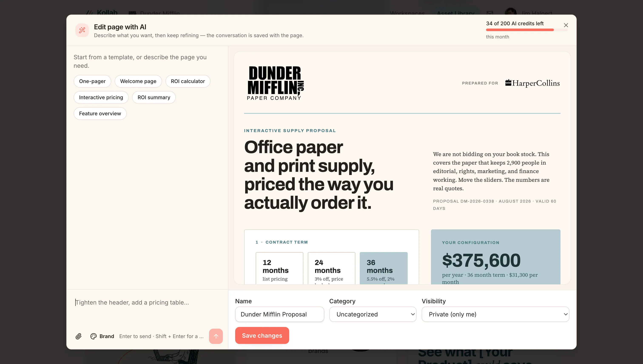Click the Name input field
The height and width of the screenshot is (364, 643).
[x=280, y=314]
